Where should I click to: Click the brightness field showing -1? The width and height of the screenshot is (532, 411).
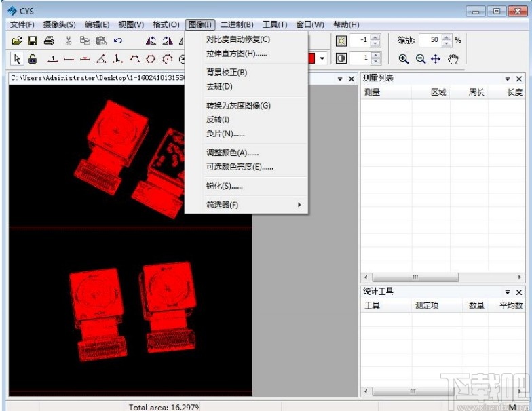(360, 41)
